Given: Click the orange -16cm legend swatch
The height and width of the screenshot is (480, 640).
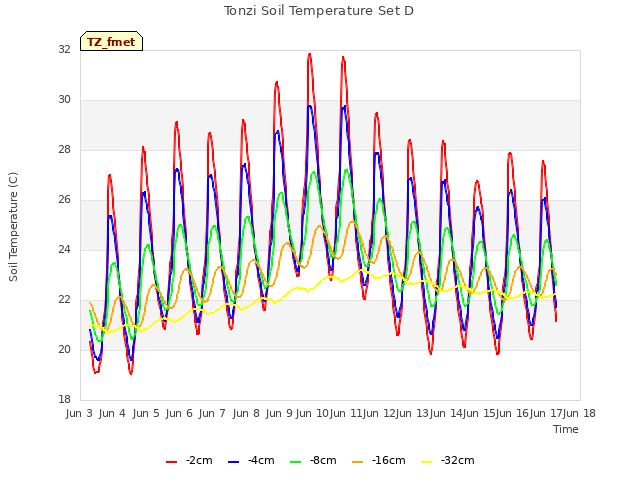Looking at the screenshot, I should click(x=357, y=462).
